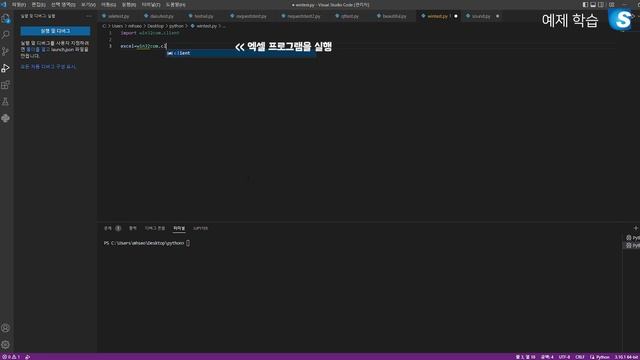Expand Users breadcrumb segment
Viewport: 640px width, 360px height.
point(117,26)
